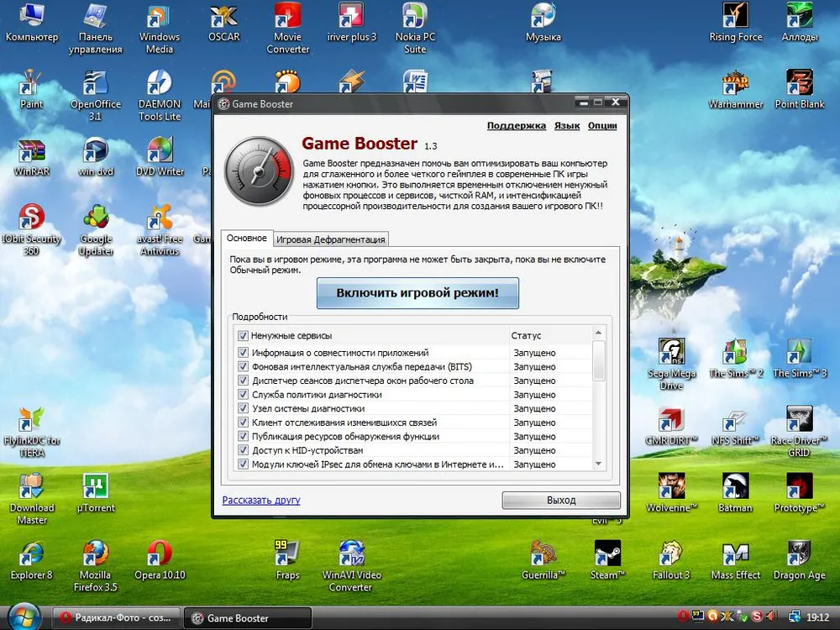Open the Download Master icon
The height and width of the screenshot is (630, 840).
[32, 487]
